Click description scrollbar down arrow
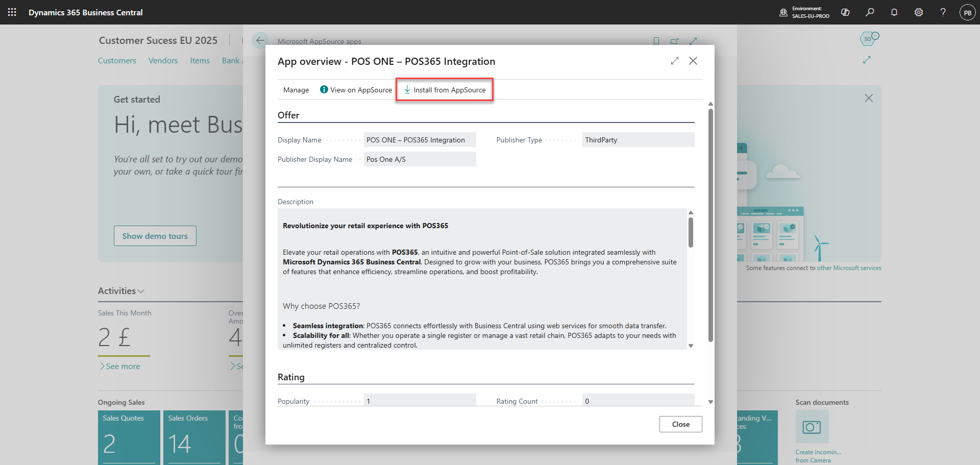This screenshot has height=465, width=980. click(x=691, y=346)
